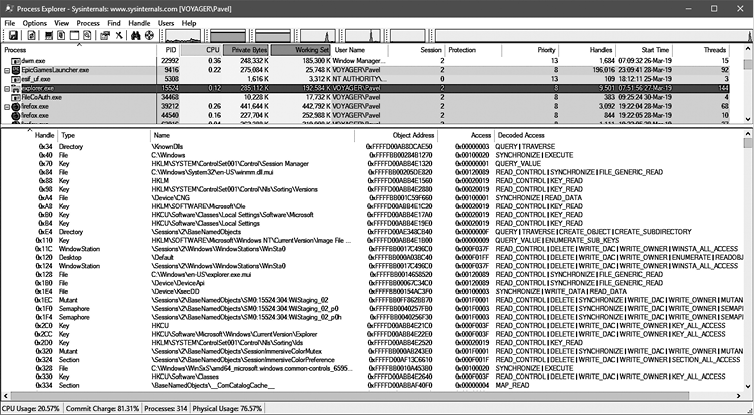Viewport: 754px width, 415px height.
Task: Collapse the EpicGamesLauncher.exe process tree
Action: (x=6, y=70)
